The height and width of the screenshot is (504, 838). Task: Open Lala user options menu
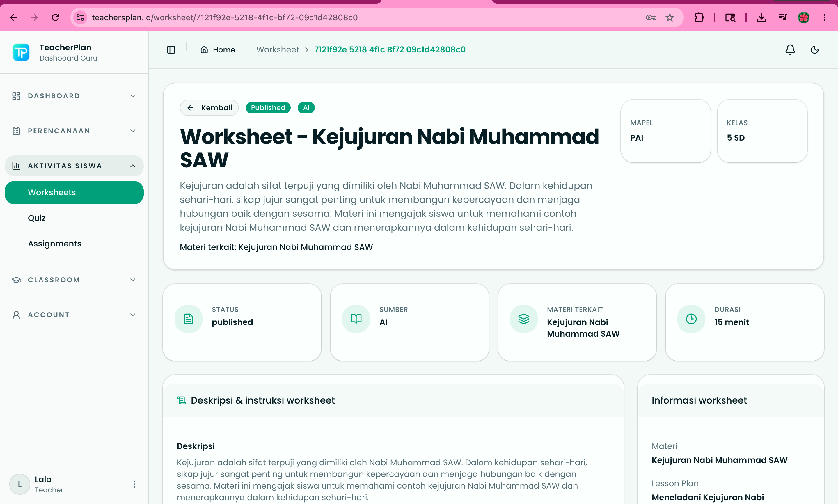[134, 484]
